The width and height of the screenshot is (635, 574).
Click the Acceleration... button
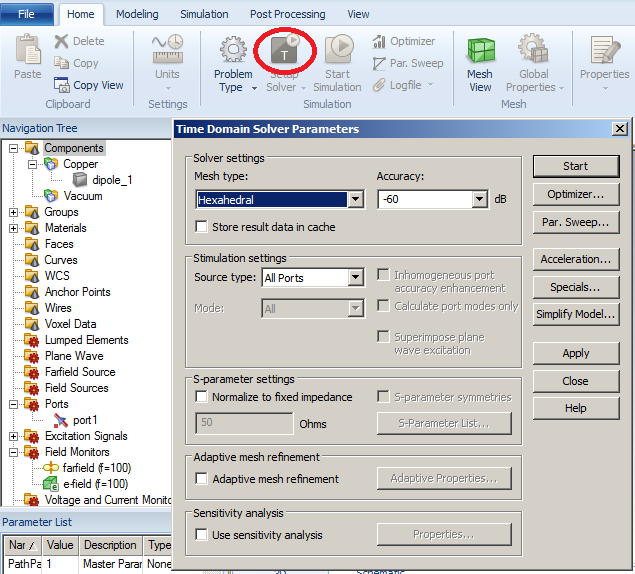pos(575,259)
